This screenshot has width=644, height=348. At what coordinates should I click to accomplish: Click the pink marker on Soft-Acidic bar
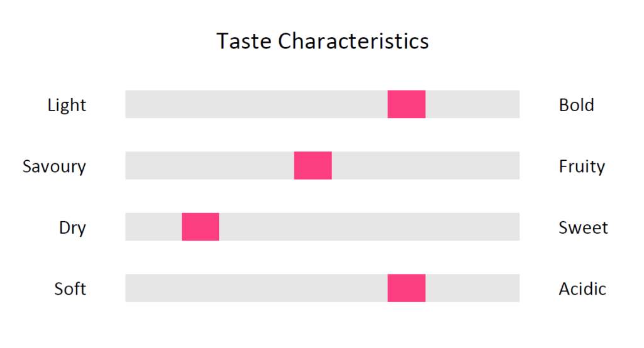(x=406, y=288)
